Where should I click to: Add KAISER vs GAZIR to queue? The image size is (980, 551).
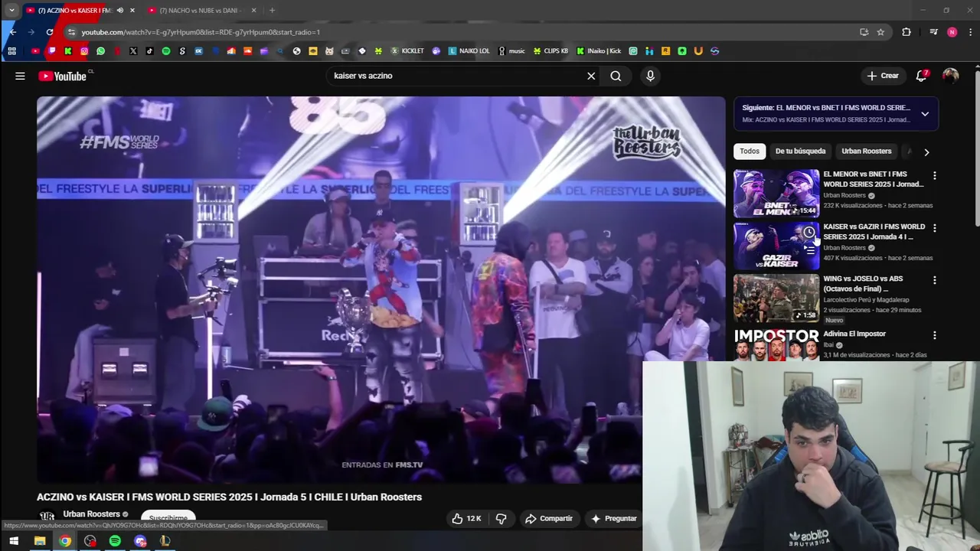[x=808, y=250]
